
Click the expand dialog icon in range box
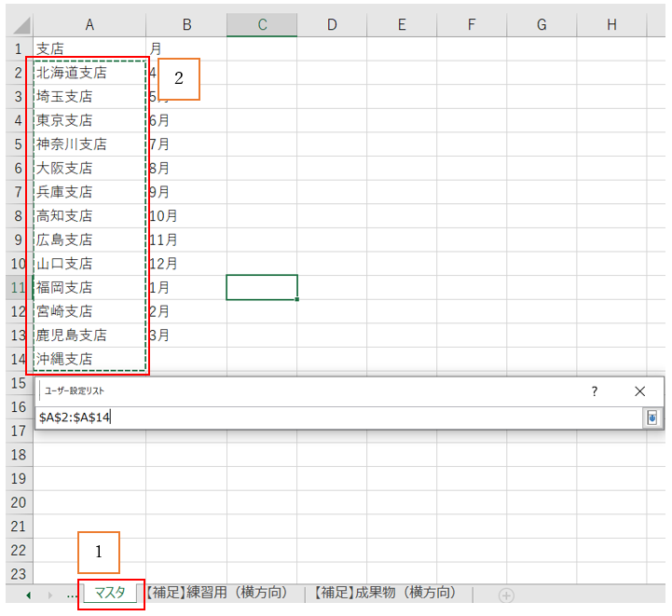[651, 418]
